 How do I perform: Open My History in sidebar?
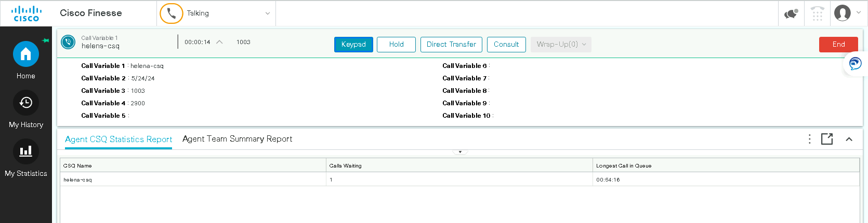tap(26, 103)
